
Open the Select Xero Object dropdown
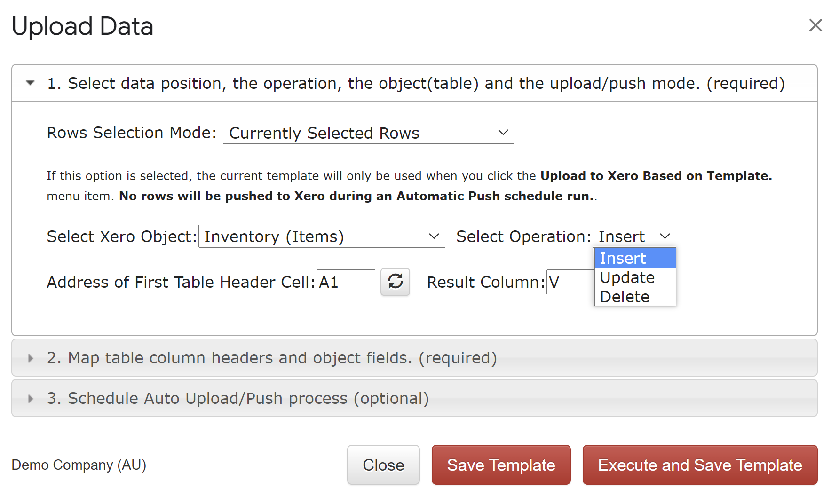click(x=322, y=236)
